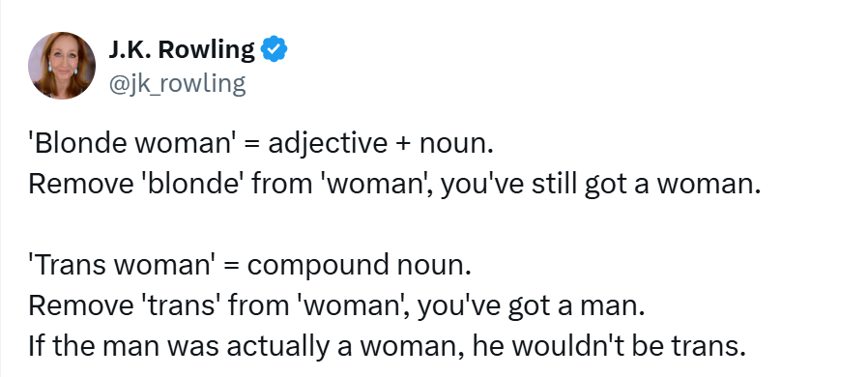
Task: Click the plus sign before "noun."
Action: click(x=404, y=145)
